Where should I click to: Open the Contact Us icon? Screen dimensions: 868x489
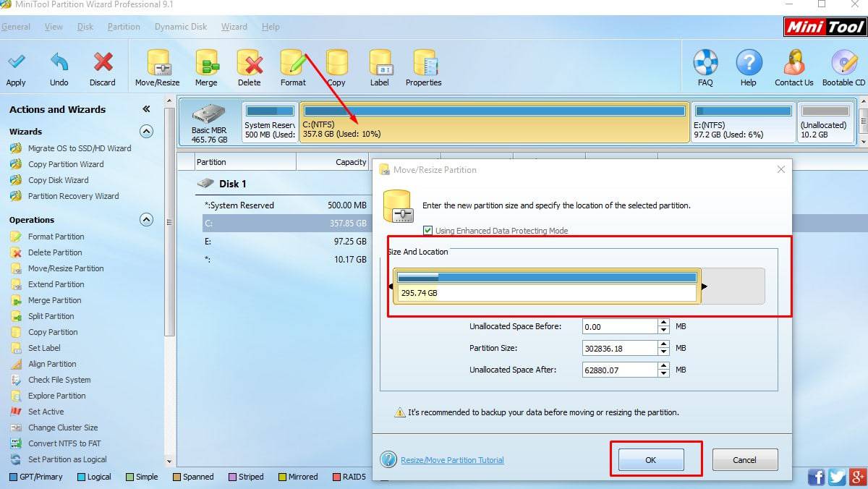794,63
